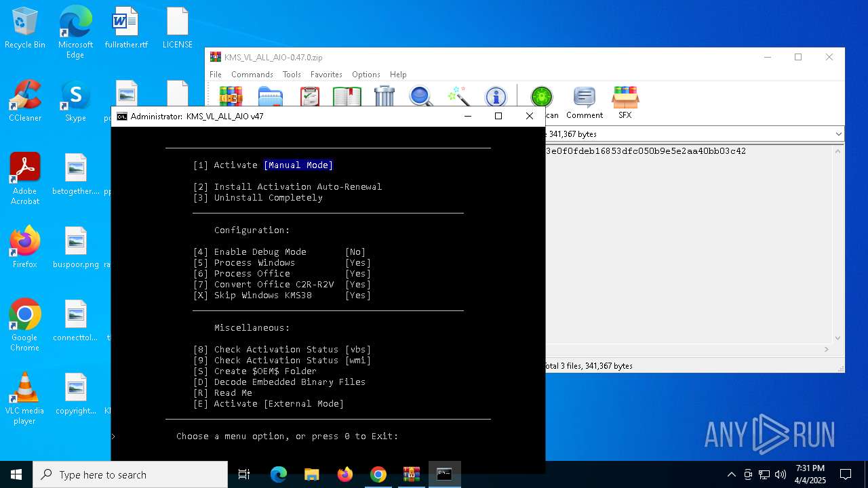Viewport: 868px width, 488px height.
Task: Click the Info icon in WinRAR toolbar
Action: coord(496,96)
